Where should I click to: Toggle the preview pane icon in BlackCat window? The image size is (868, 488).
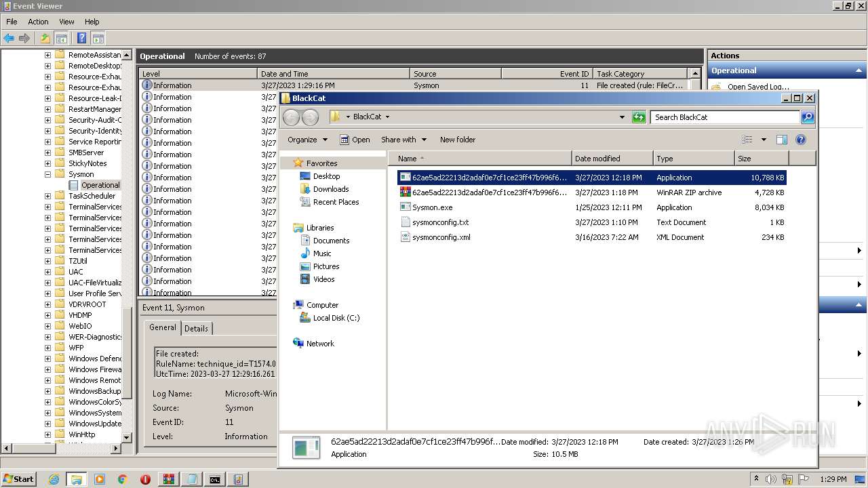(781, 140)
